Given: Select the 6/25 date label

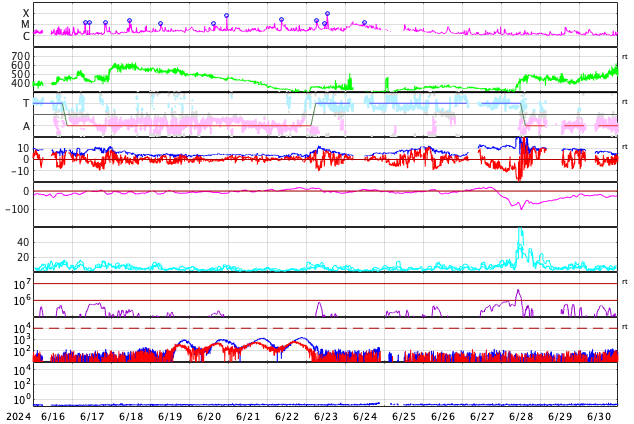Looking at the screenshot, I should pyautogui.click(x=404, y=417).
